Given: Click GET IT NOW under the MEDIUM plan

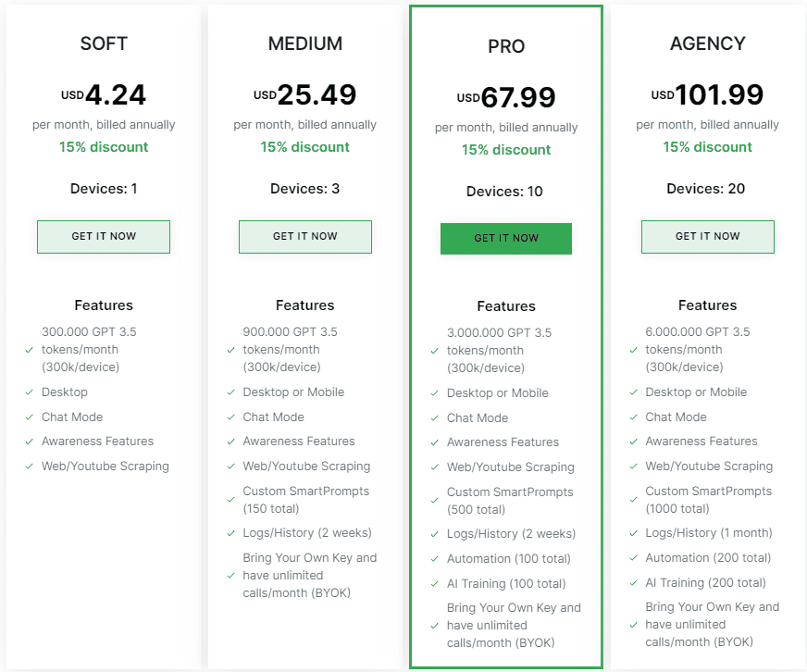Looking at the screenshot, I should click(304, 236).
